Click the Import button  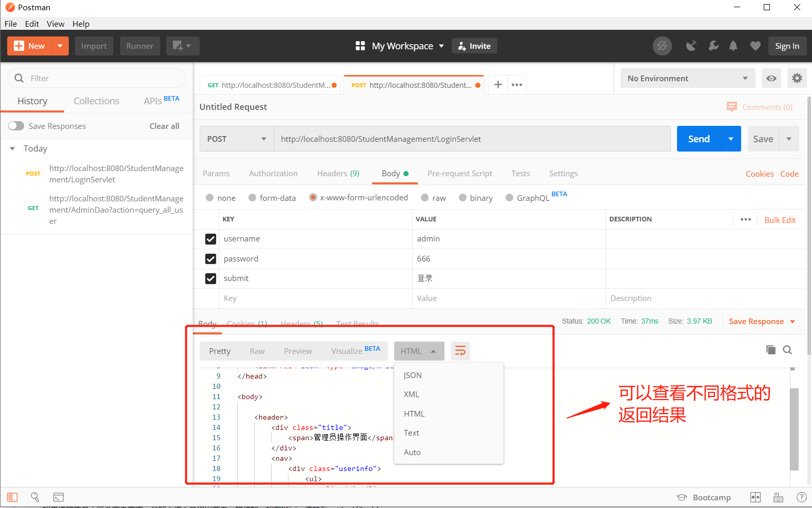(94, 46)
